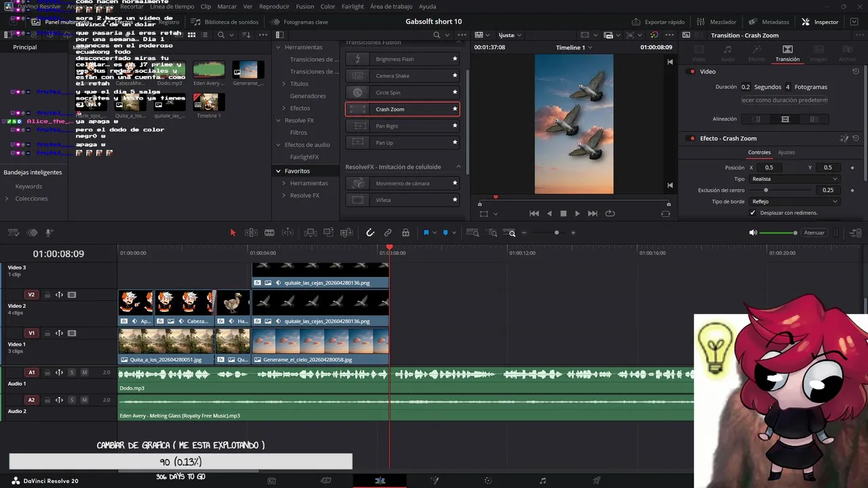This screenshot has height=488, width=868.
Task: Select the arrow selection mode tool
Action: 233,232
